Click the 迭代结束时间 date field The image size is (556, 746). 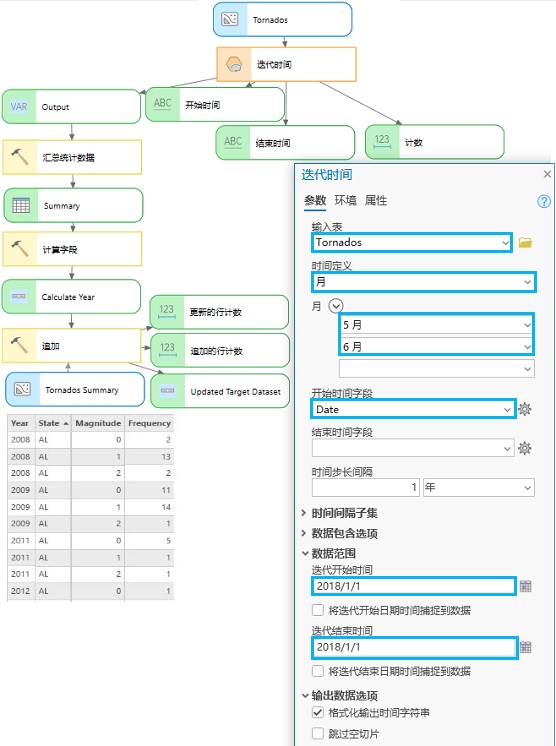[414, 647]
